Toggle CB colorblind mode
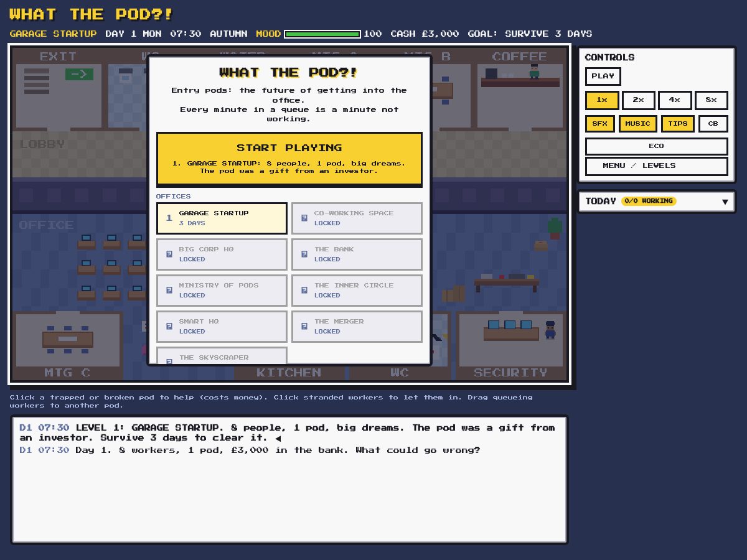 point(713,124)
